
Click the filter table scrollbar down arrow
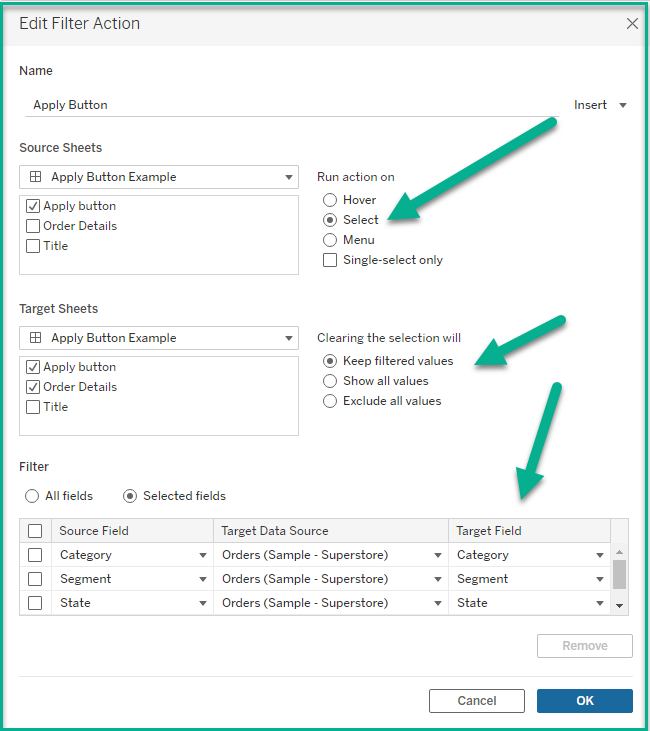pos(620,605)
